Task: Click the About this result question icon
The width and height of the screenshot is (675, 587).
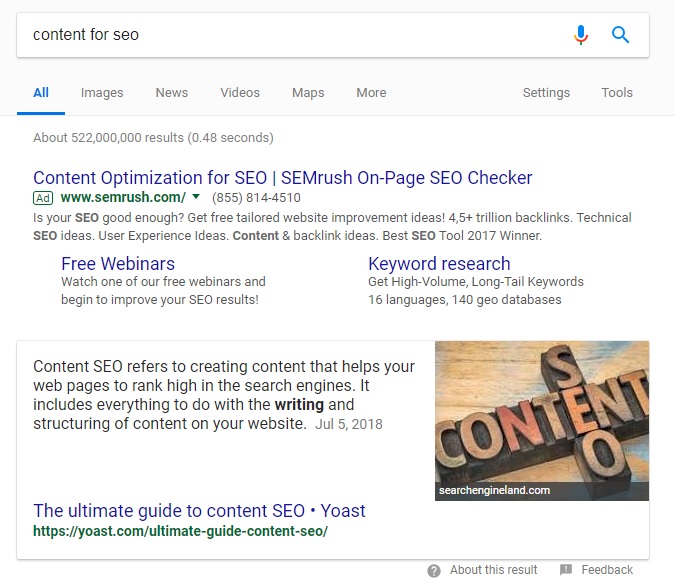Action: [x=434, y=571]
